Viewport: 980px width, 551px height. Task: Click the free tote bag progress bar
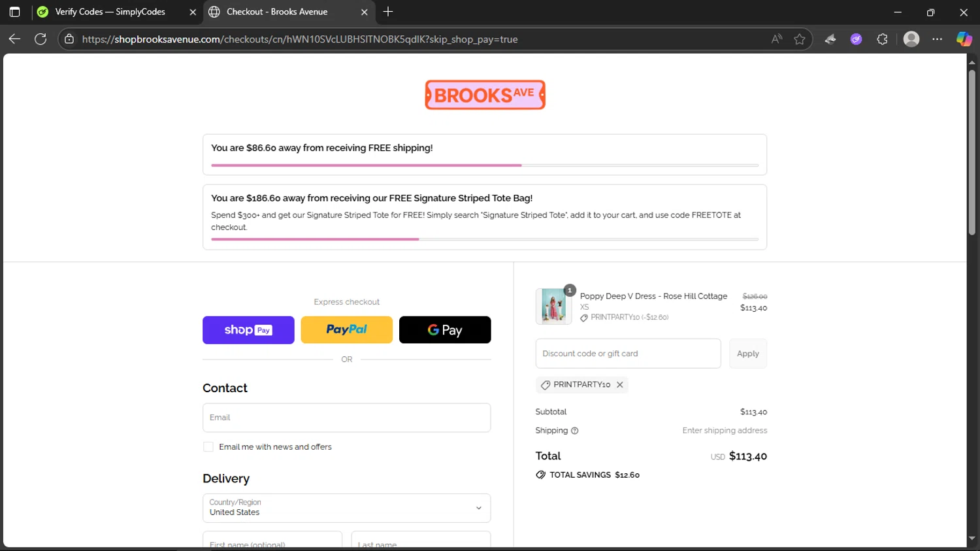point(485,239)
